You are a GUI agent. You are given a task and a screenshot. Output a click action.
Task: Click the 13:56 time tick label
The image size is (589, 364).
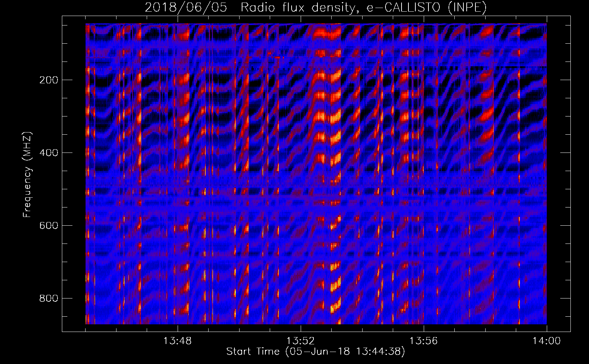pos(423,341)
